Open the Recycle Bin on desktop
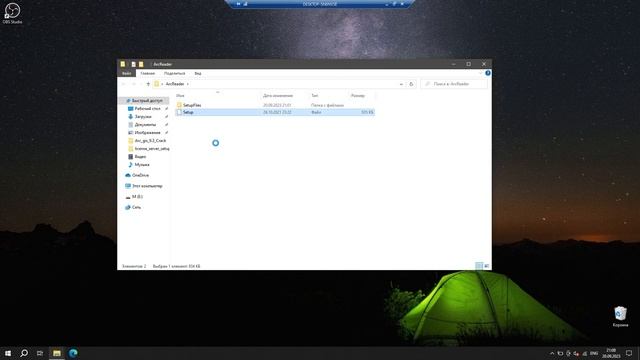 click(x=620, y=317)
